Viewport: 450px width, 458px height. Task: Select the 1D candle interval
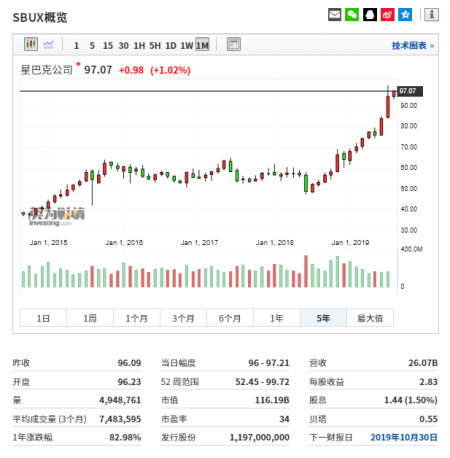(x=171, y=45)
